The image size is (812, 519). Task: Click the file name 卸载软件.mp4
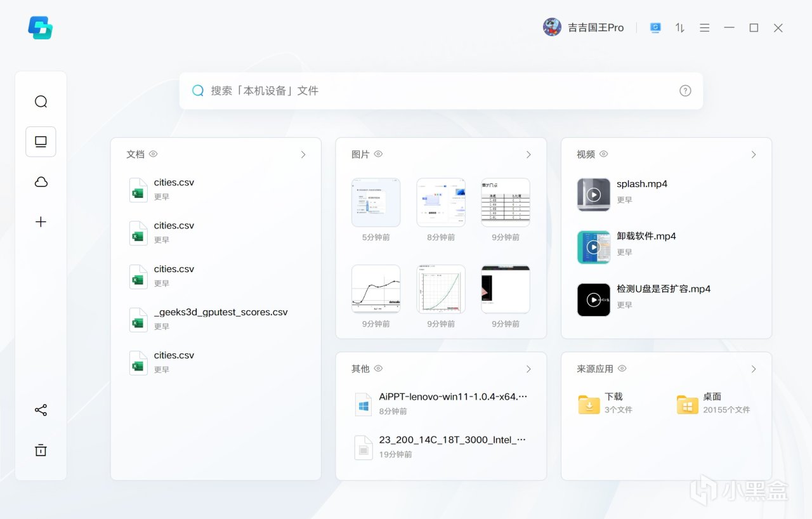(x=646, y=236)
